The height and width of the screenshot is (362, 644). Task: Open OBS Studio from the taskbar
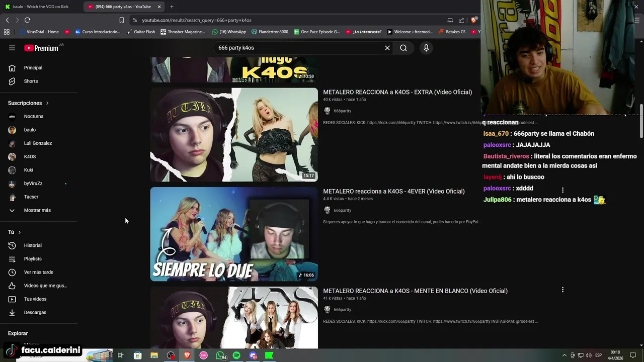[x=171, y=355]
